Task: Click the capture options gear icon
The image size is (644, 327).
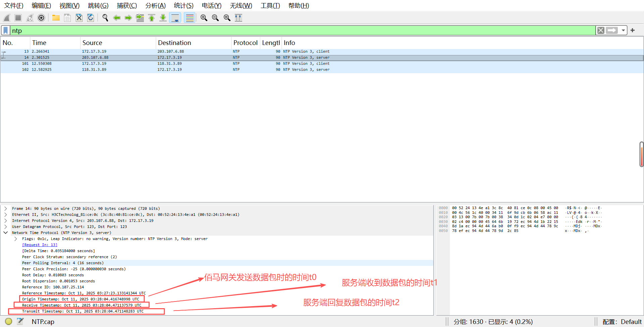Action: [x=41, y=18]
